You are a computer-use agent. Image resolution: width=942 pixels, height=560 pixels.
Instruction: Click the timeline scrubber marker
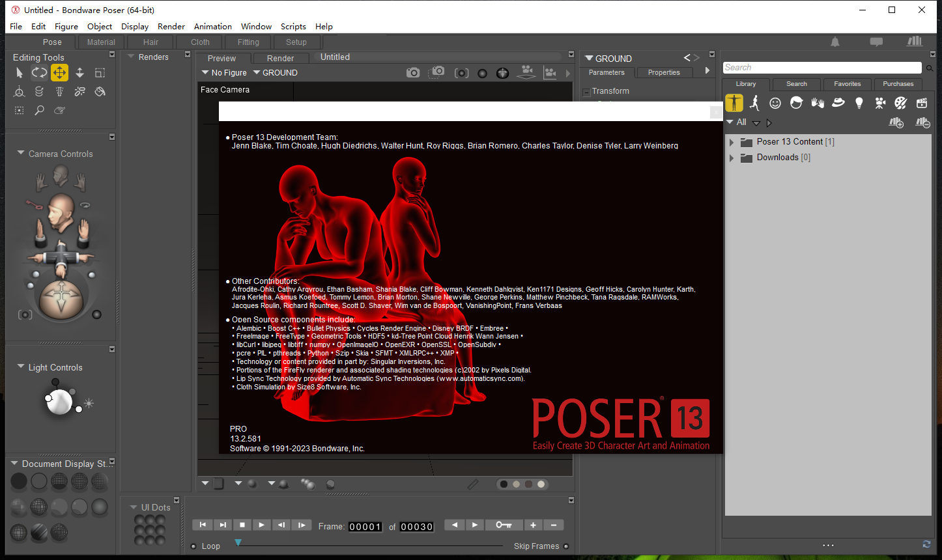tap(238, 542)
